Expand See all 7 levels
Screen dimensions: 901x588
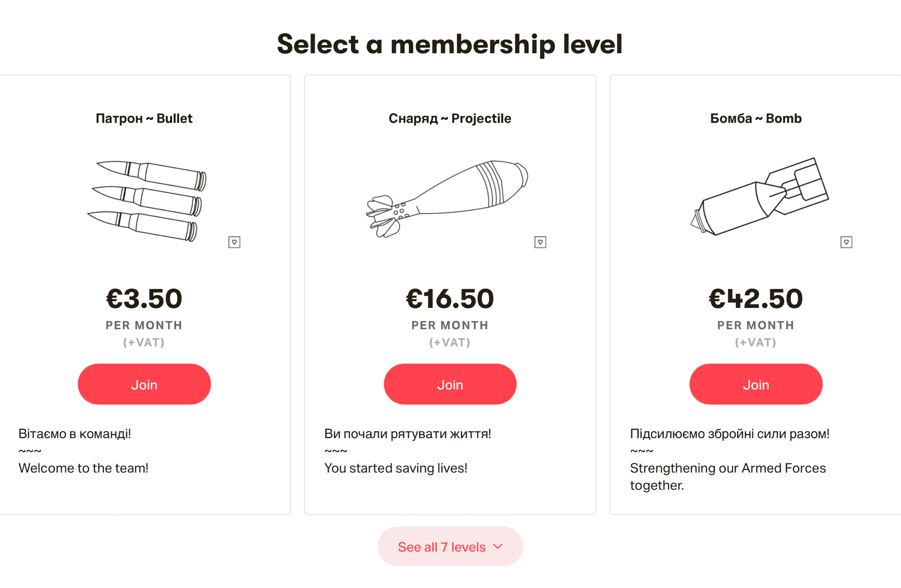[450, 546]
